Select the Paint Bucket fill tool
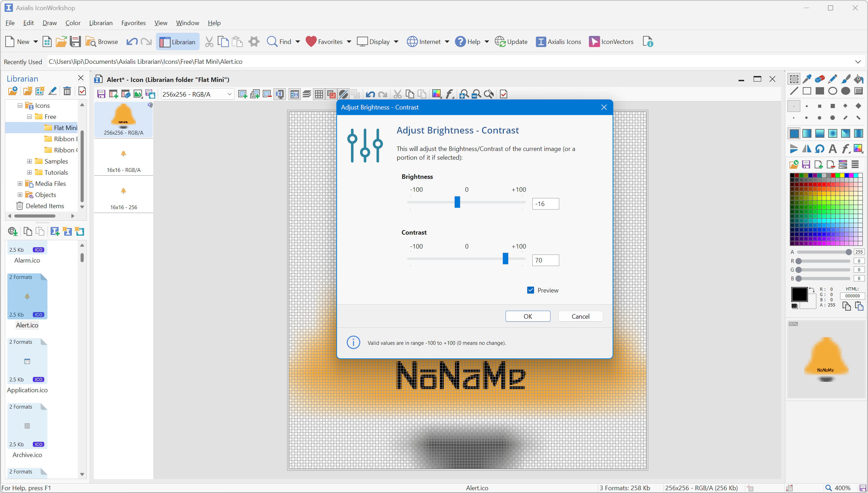 tap(859, 79)
